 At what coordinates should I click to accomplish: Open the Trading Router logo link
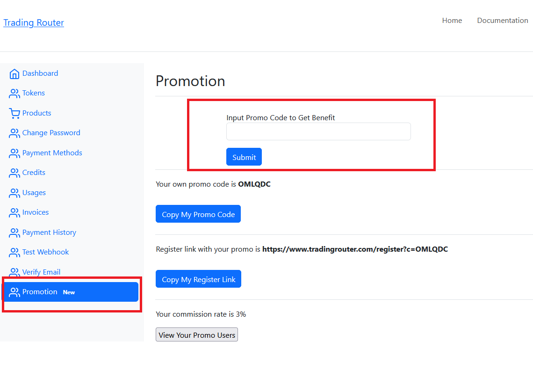coord(34,22)
